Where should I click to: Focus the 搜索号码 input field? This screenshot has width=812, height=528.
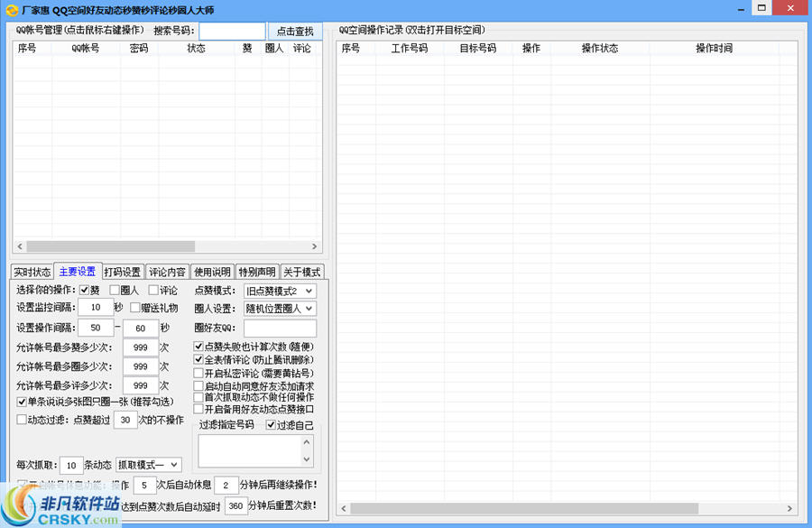(232, 31)
